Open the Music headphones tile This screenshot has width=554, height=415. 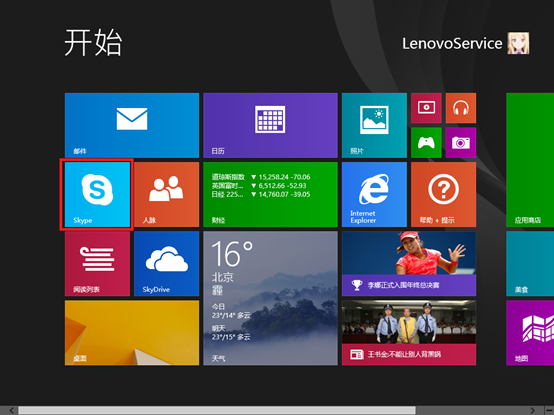pyautogui.click(x=461, y=108)
